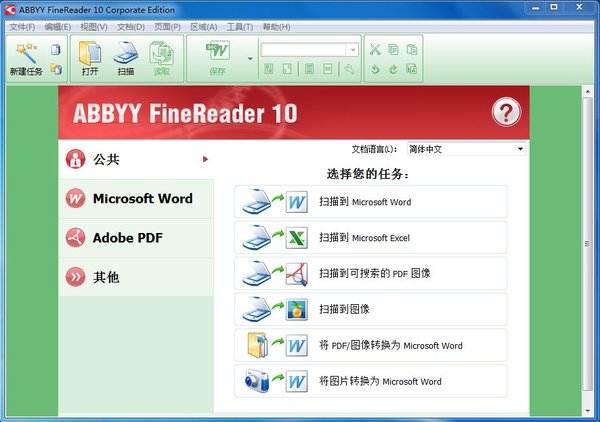Click the 新建任务 magic wand icon
The width and height of the screenshot is (600, 422).
[26, 53]
